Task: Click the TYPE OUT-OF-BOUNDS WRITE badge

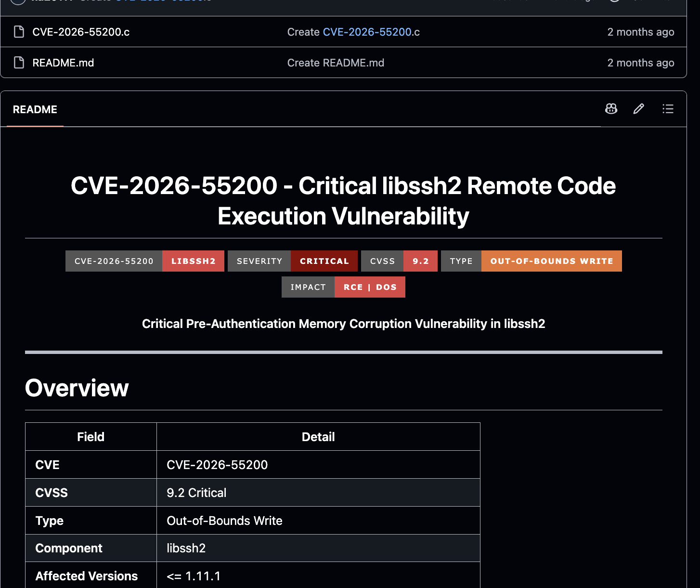Action: point(531,261)
